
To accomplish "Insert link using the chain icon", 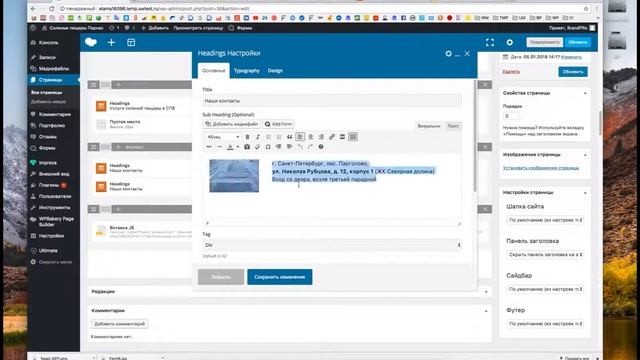I will coord(332,137).
